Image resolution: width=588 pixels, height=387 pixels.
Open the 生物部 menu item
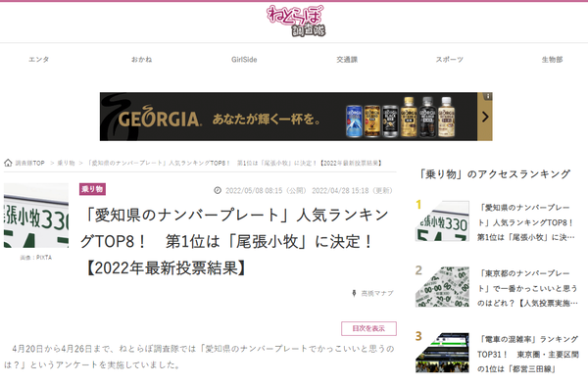pos(552,59)
